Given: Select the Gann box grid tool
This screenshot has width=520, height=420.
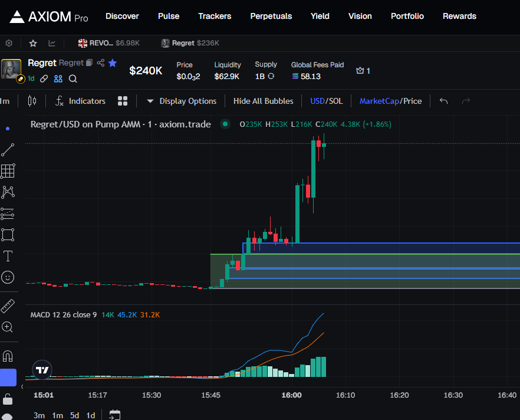Looking at the screenshot, I should [8, 171].
